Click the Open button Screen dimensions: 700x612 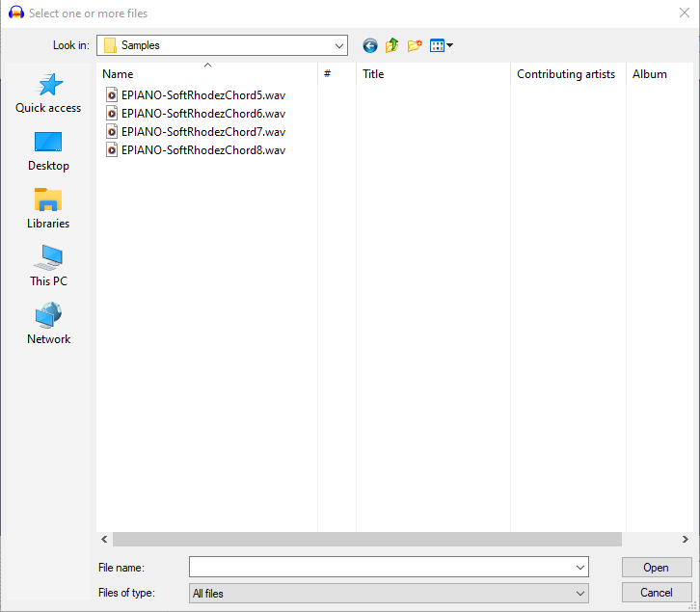[x=657, y=568]
